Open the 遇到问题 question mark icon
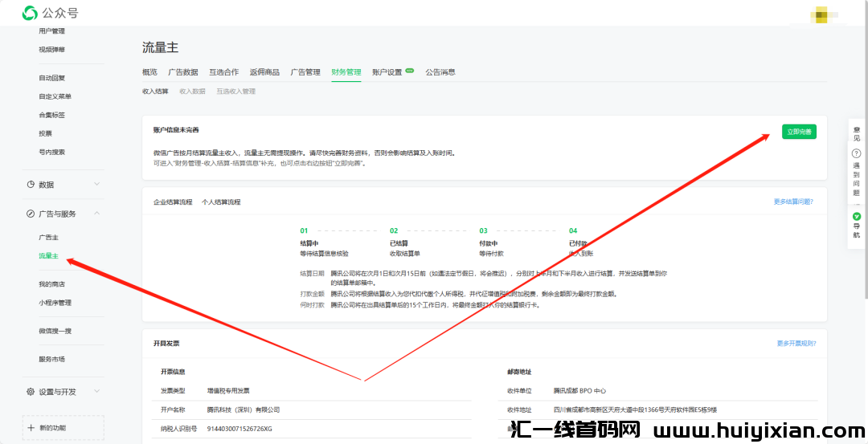Screen dimensions: 868x444 click(856, 153)
